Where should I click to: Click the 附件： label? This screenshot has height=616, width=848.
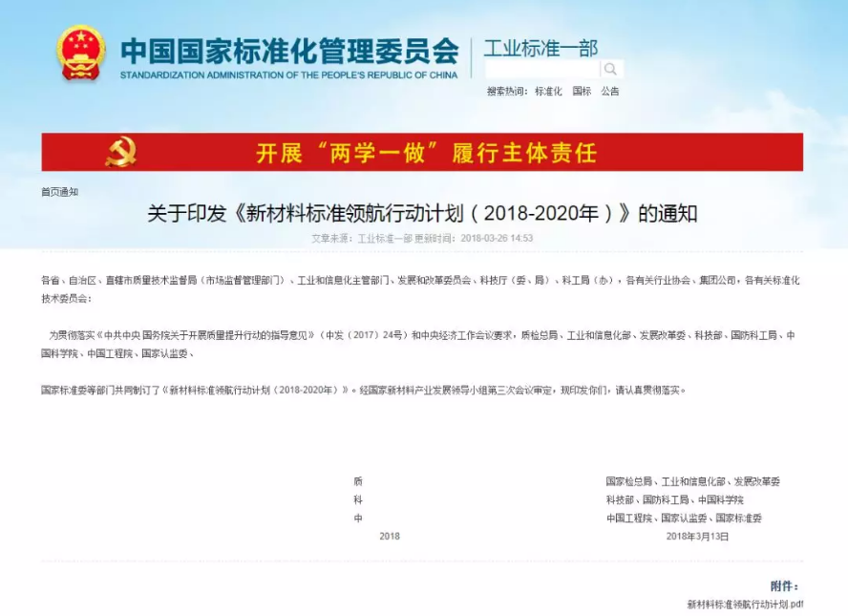click(785, 586)
